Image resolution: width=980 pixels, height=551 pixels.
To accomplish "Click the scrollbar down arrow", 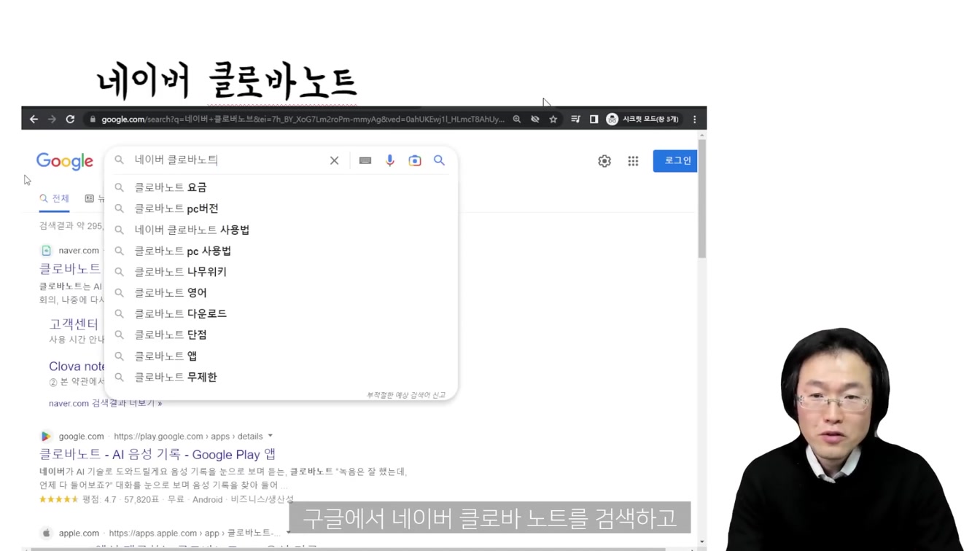I will pos(702,542).
